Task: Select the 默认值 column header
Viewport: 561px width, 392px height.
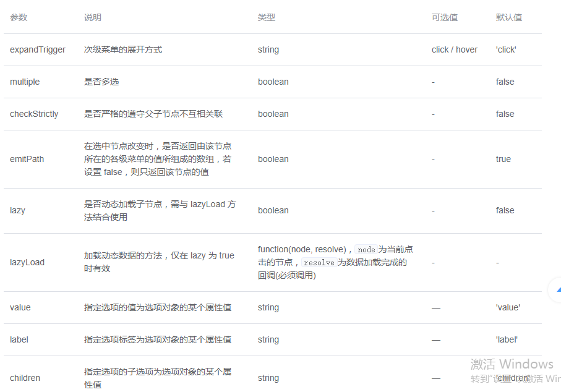Action: 509,17
